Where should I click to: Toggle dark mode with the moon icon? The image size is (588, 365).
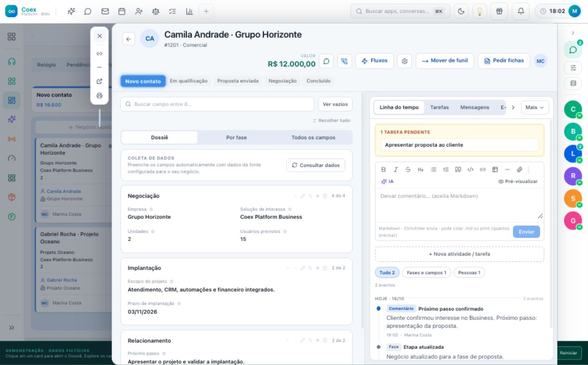point(461,11)
